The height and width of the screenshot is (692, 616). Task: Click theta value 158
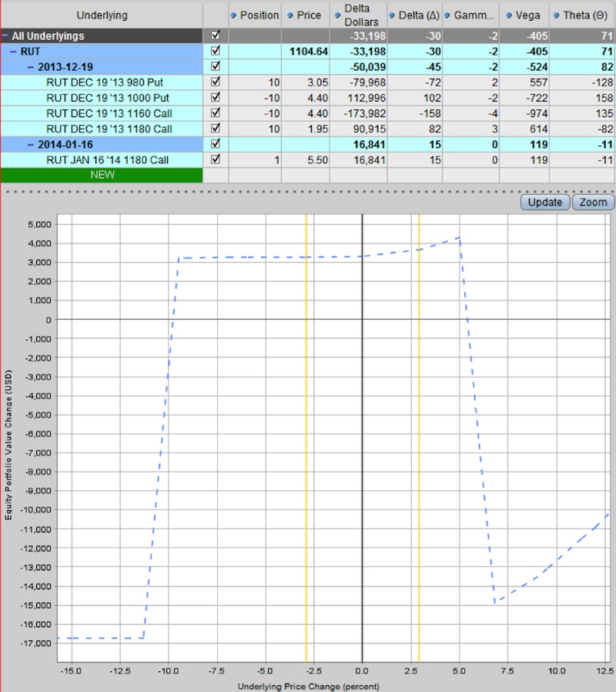tap(604, 98)
